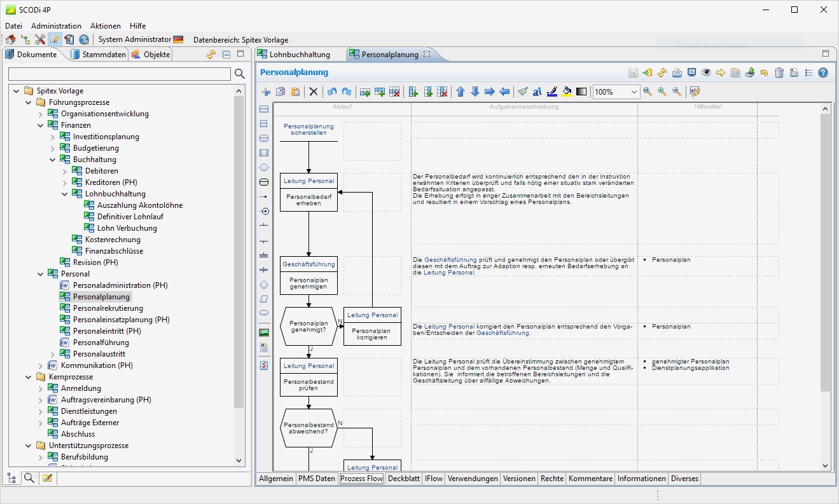Viewport: 839px width, 504px height.
Task: Toggle the edit document mode button in main toolbar
Action: [55, 39]
